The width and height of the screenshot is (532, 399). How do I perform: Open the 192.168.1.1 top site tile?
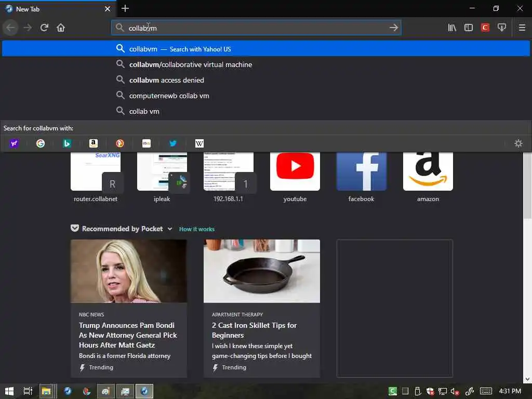[x=229, y=177]
